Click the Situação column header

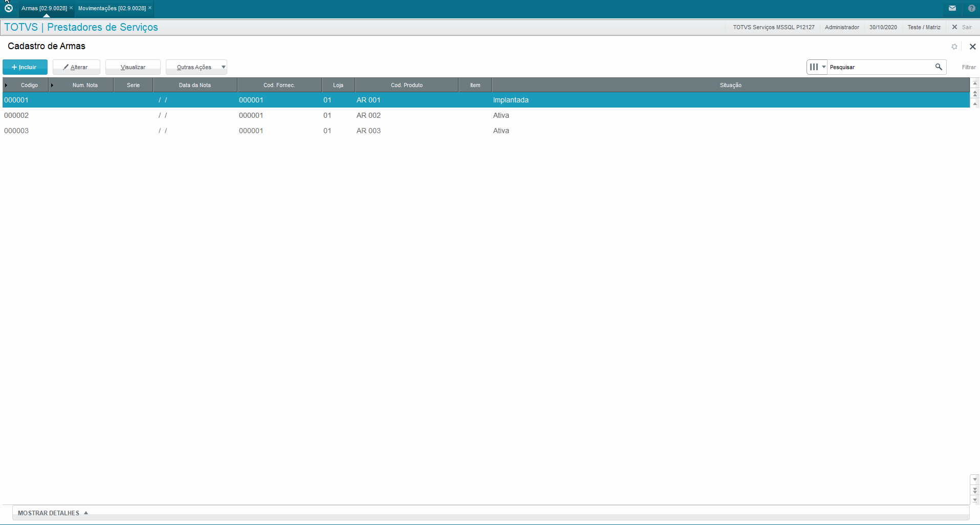pyautogui.click(x=731, y=85)
